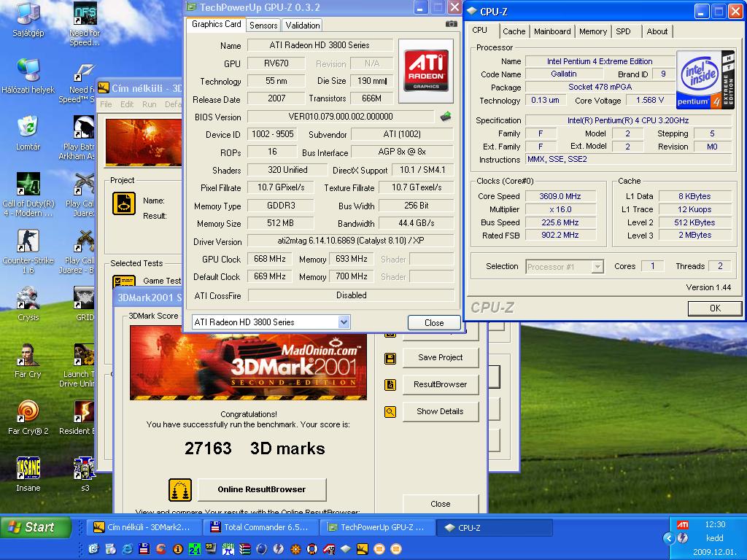Click the Core Speed 3609.0 MHz value
The width and height of the screenshot is (747, 560).
[560, 196]
